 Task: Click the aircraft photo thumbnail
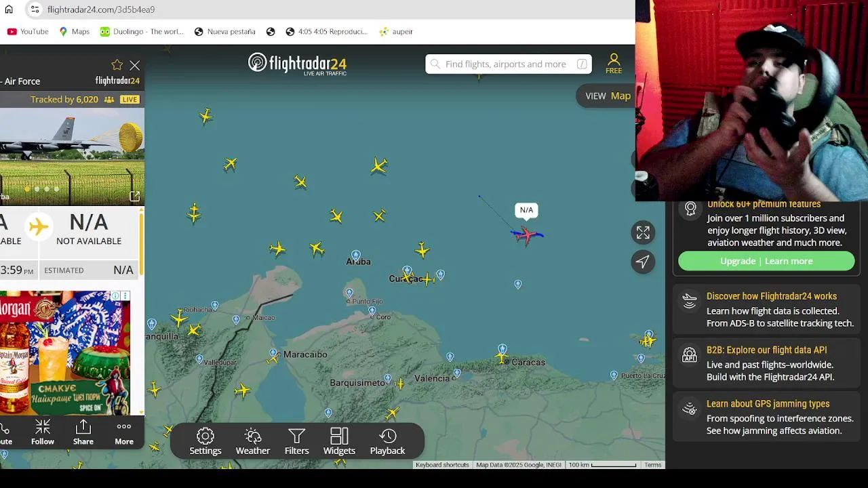72,157
